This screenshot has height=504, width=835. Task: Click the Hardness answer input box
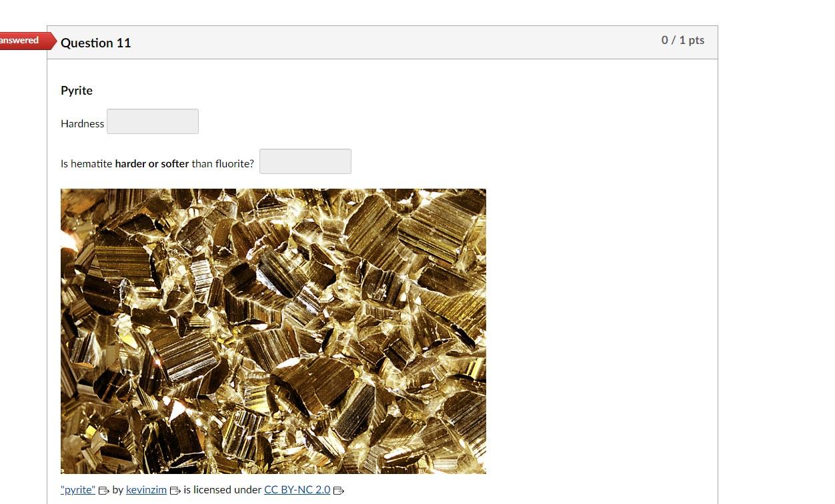pos(153,121)
